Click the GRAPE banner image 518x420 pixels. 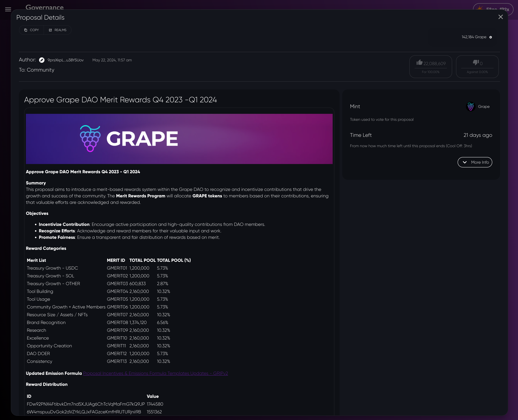point(179,139)
